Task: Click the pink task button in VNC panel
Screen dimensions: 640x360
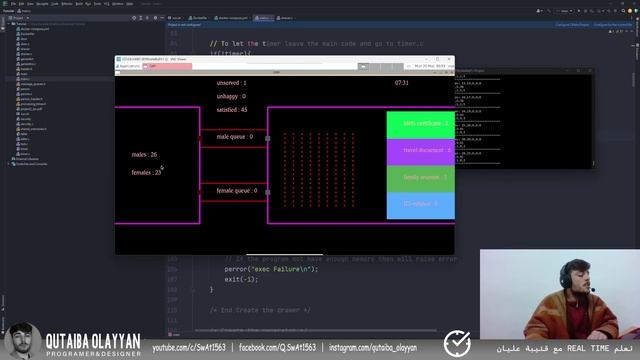Action: [x=167, y=66]
